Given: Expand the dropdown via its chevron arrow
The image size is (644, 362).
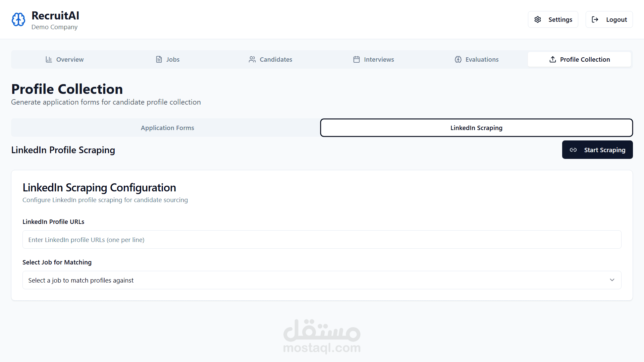Looking at the screenshot, I should pyautogui.click(x=612, y=280).
